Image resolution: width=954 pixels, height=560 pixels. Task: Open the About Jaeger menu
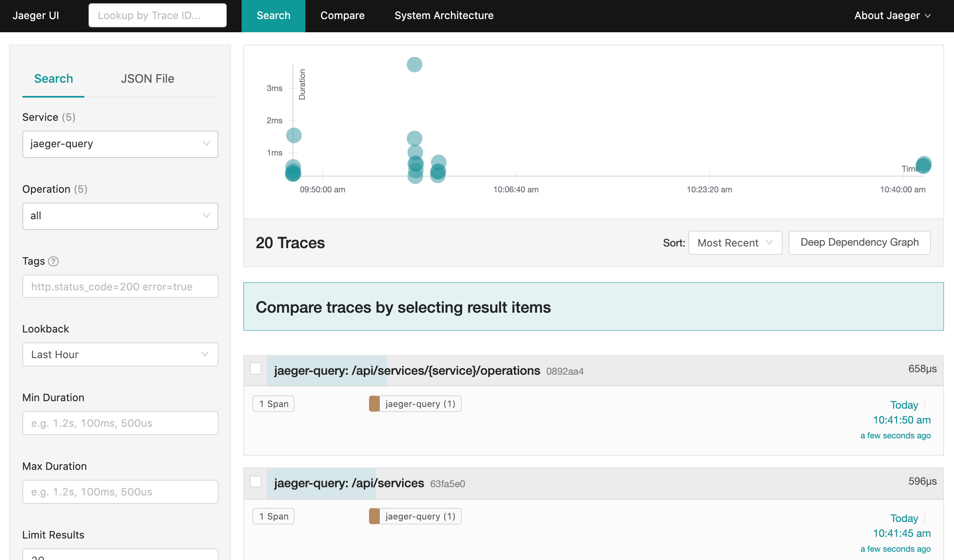pyautogui.click(x=893, y=14)
